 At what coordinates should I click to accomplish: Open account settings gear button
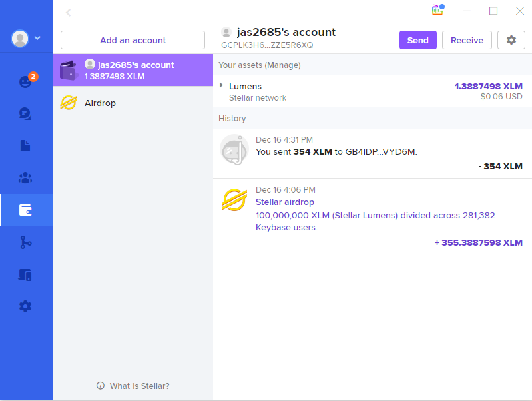coord(511,40)
